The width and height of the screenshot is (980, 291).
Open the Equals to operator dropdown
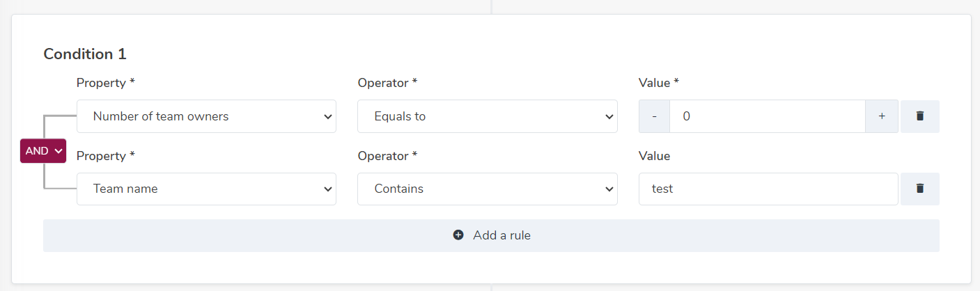(487, 116)
